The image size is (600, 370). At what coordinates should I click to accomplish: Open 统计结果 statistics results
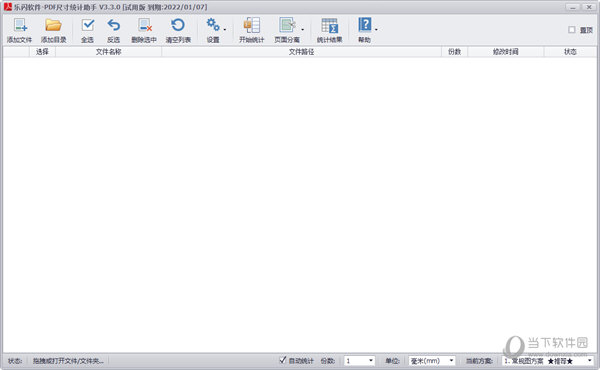click(x=329, y=30)
